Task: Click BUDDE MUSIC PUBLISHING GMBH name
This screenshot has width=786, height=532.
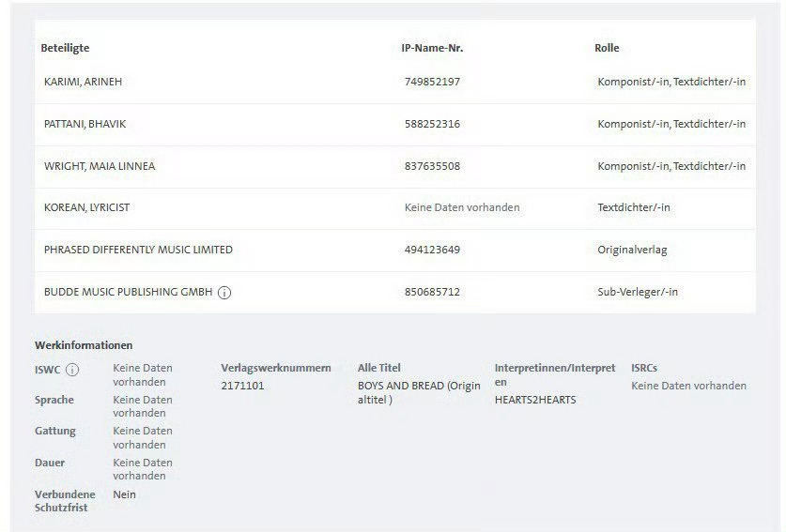Action: (129, 292)
